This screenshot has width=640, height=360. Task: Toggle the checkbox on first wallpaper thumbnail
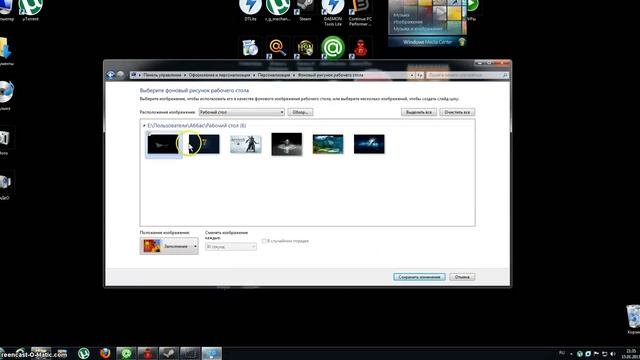(149, 133)
